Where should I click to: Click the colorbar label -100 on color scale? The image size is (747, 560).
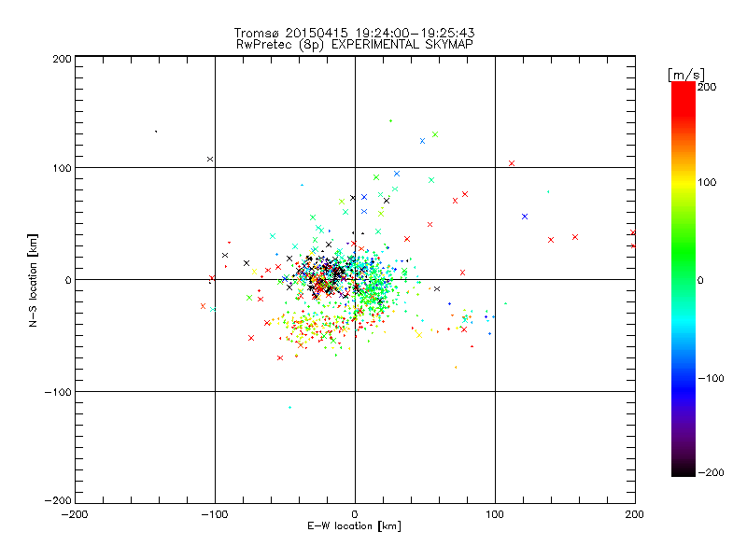click(x=711, y=378)
